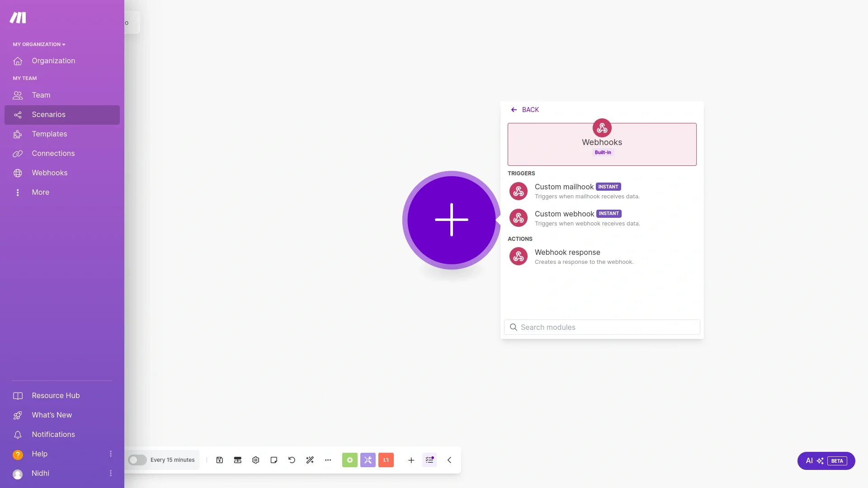Go to Connections in the sidebar
This screenshot has height=488, width=868.
click(x=53, y=154)
